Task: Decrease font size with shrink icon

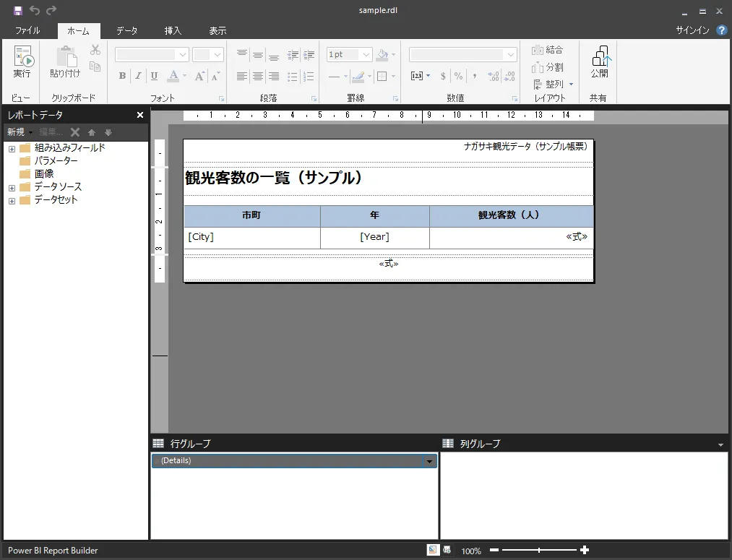Action: click(215, 76)
